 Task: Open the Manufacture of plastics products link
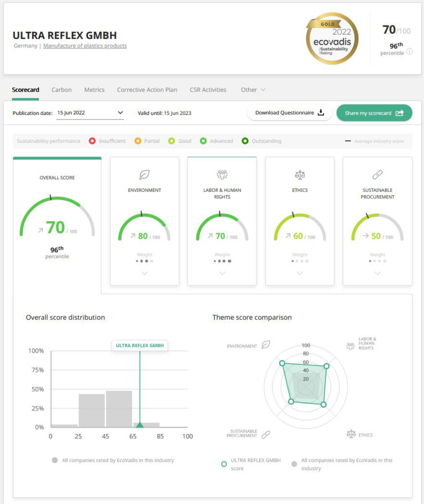85,46
